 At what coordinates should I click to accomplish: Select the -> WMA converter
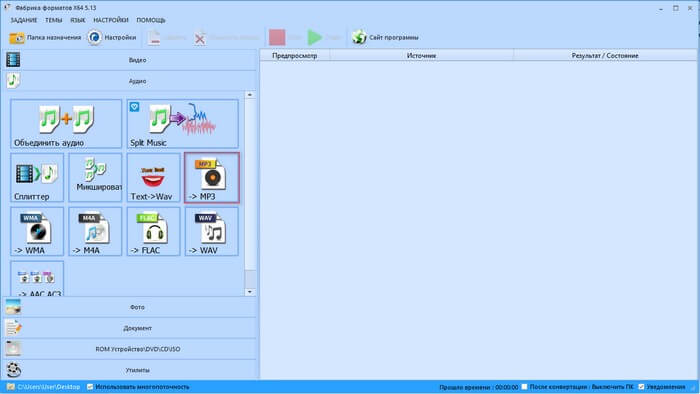click(x=37, y=231)
